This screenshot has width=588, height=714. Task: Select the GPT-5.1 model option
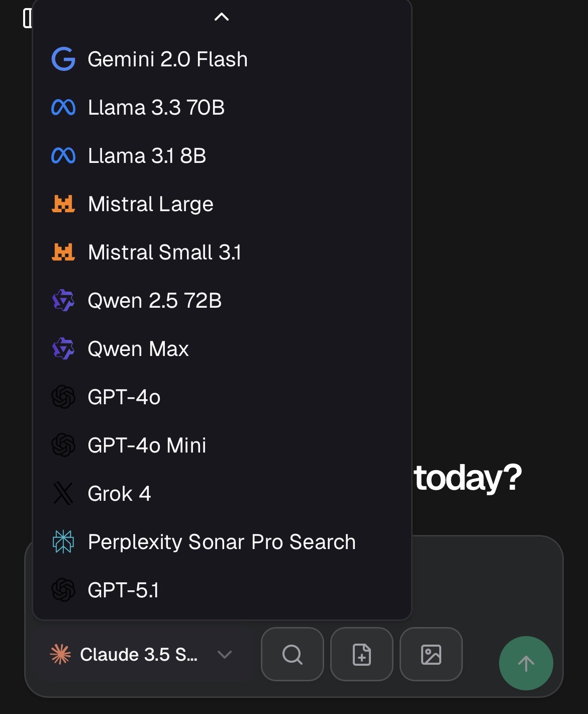pos(123,590)
